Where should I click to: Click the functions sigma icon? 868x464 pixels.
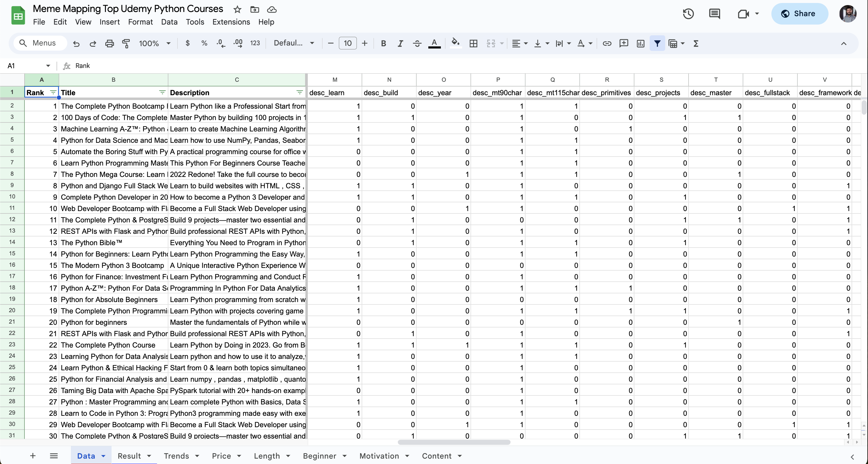coord(696,43)
